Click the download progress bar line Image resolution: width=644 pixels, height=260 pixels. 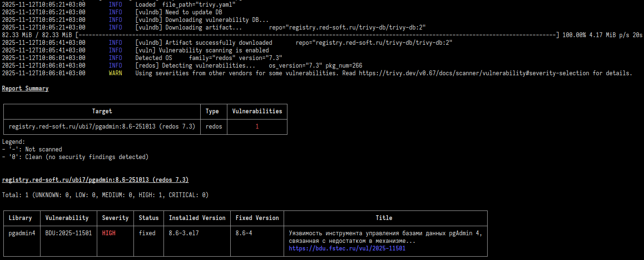pos(315,35)
